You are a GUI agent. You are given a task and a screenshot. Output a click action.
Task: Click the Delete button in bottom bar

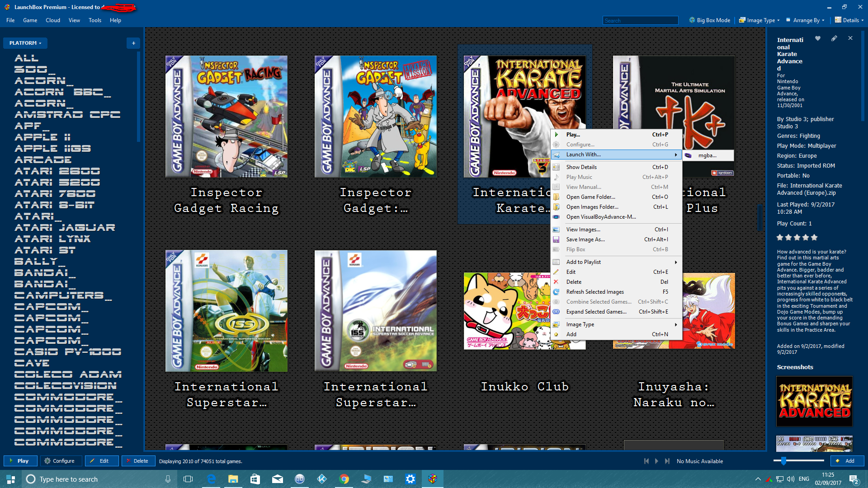click(138, 461)
